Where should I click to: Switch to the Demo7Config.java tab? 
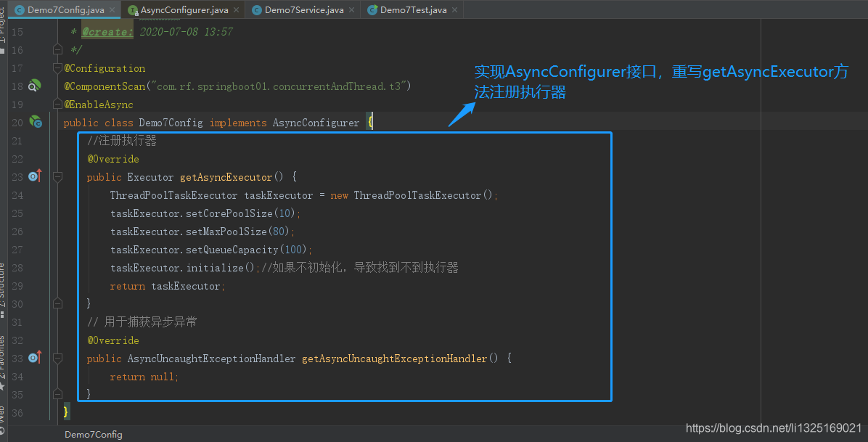[x=65, y=9]
